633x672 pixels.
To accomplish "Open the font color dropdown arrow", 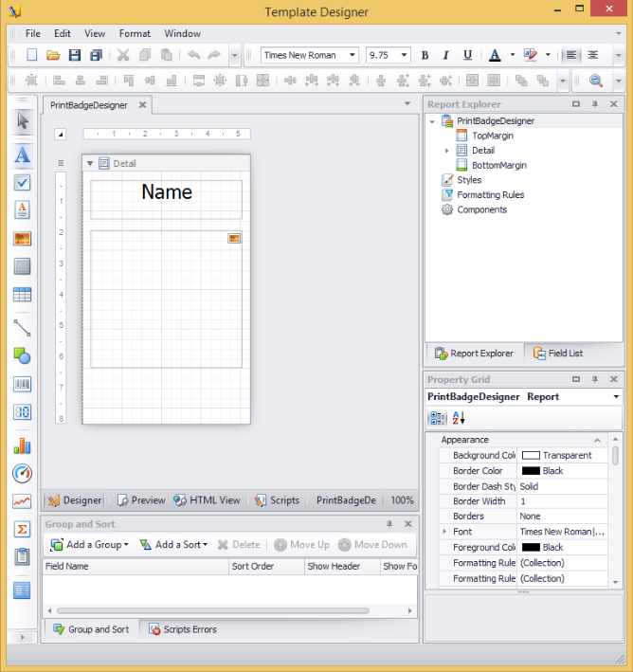I will coord(513,55).
